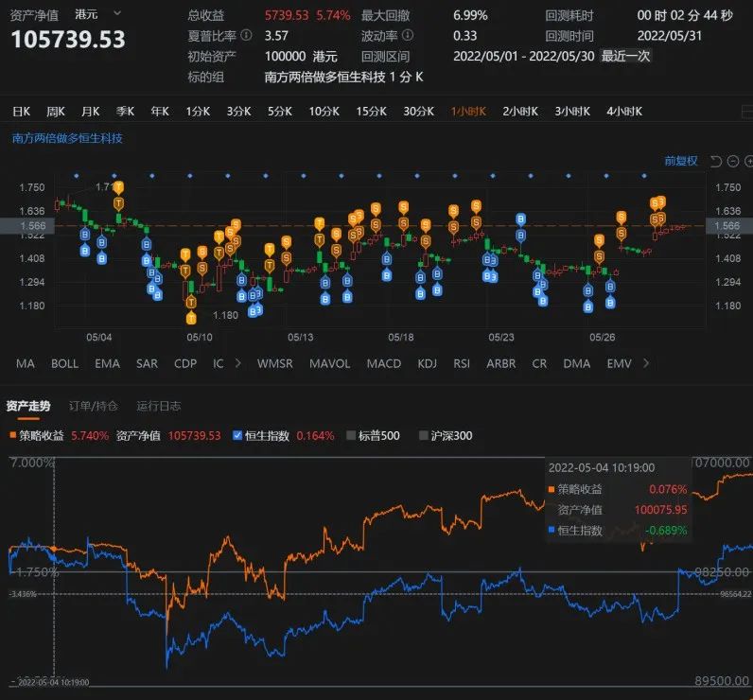Check the 沪深300 benchmark checkbox
This screenshot has width=753, height=700.
(x=423, y=435)
